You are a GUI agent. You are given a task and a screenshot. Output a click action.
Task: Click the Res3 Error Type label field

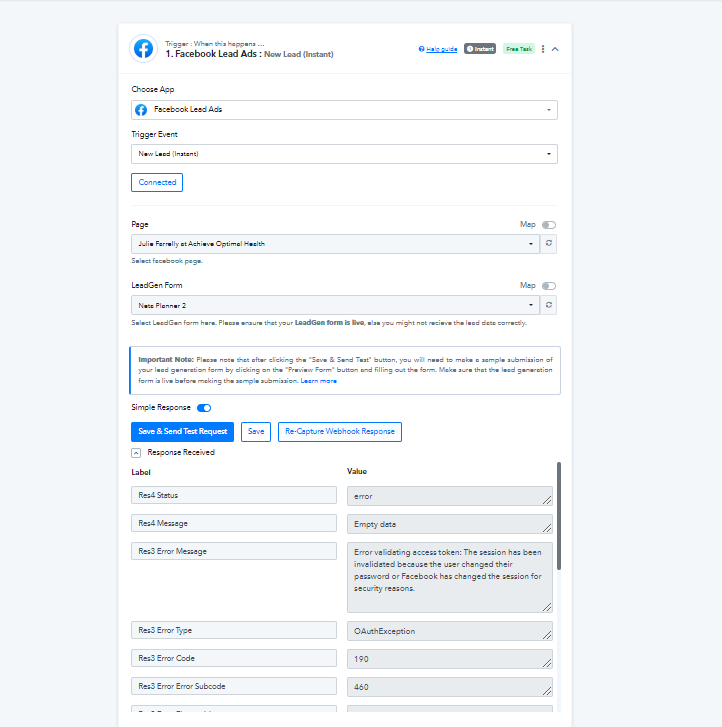click(x=234, y=630)
